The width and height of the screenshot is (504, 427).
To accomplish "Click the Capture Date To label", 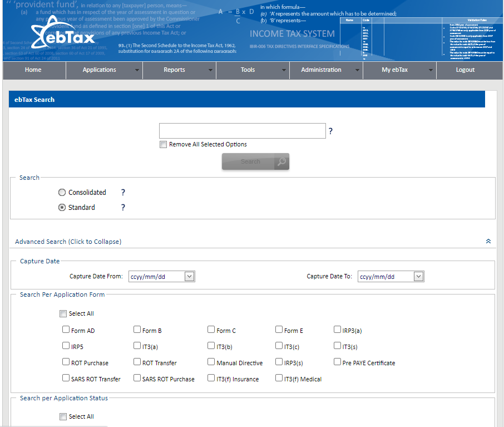I will 329,276.
